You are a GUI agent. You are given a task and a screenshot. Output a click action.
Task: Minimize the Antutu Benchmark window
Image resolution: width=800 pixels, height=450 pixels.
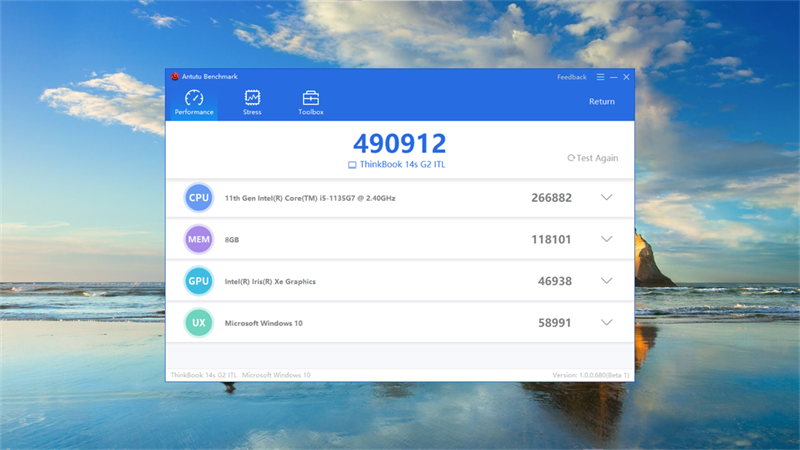tap(613, 77)
